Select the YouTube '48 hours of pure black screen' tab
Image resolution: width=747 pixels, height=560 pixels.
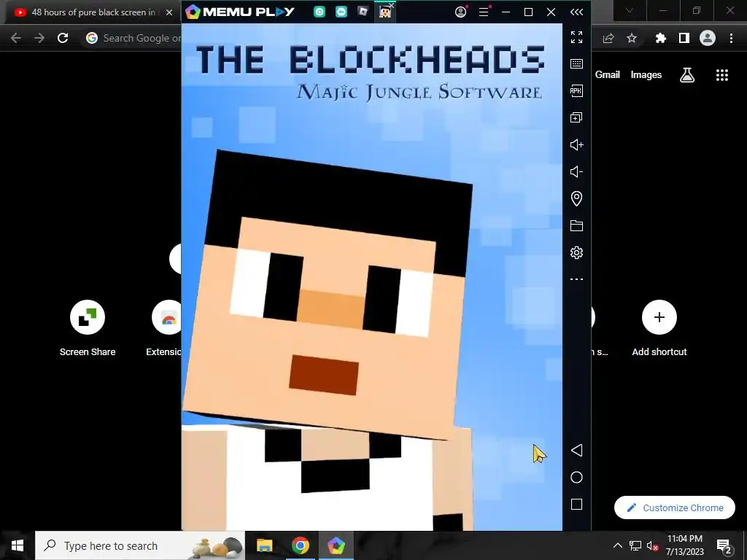click(92, 12)
